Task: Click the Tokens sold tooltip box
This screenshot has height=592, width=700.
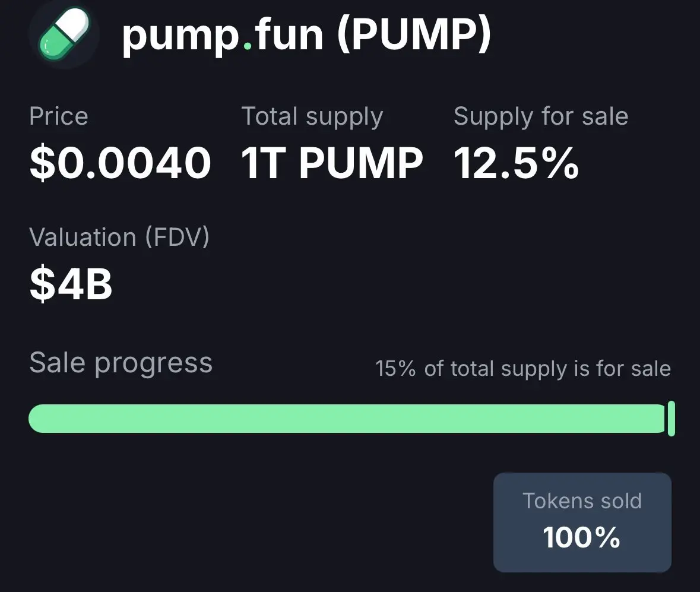Action: pyautogui.click(x=582, y=523)
